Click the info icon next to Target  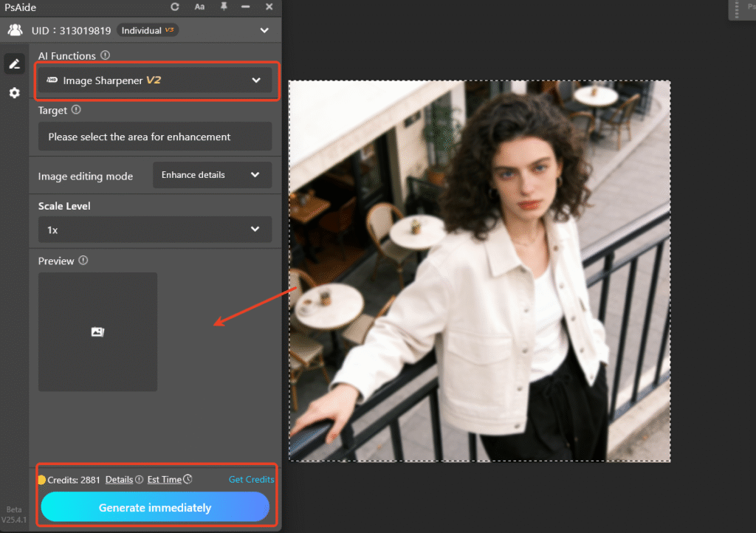(76, 110)
